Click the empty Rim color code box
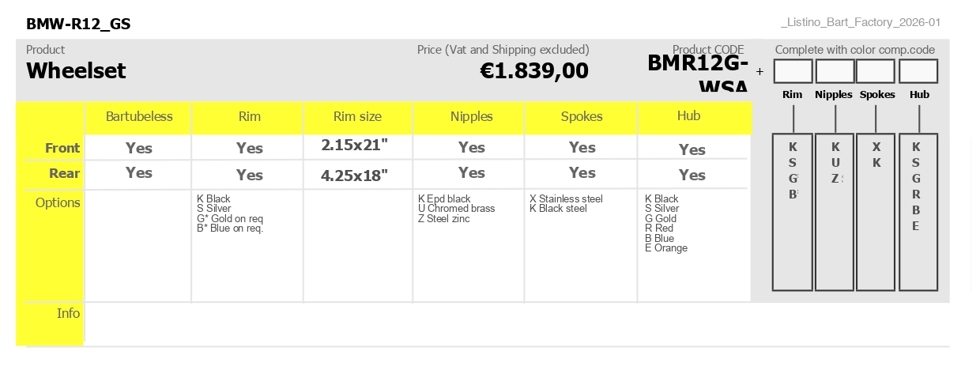 tap(793, 71)
